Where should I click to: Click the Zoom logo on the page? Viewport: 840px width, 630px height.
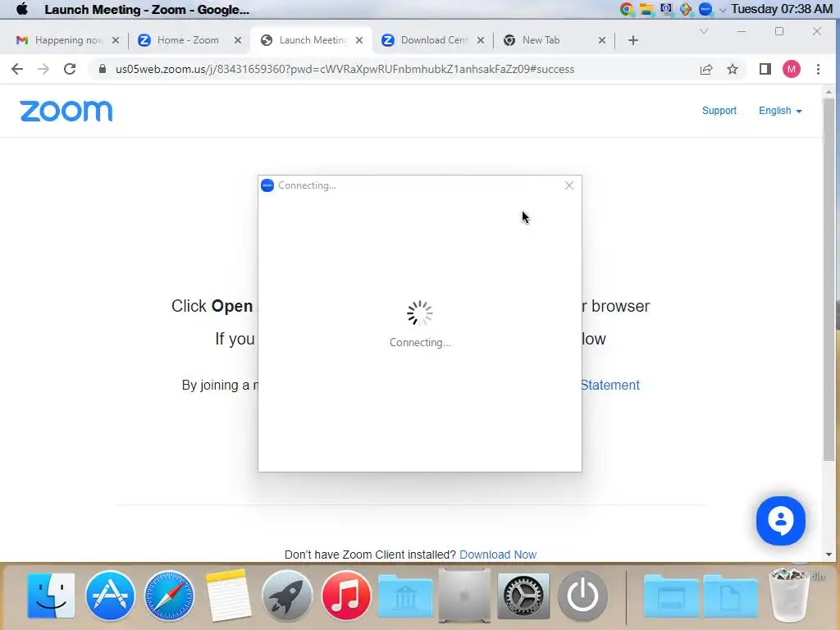66,111
